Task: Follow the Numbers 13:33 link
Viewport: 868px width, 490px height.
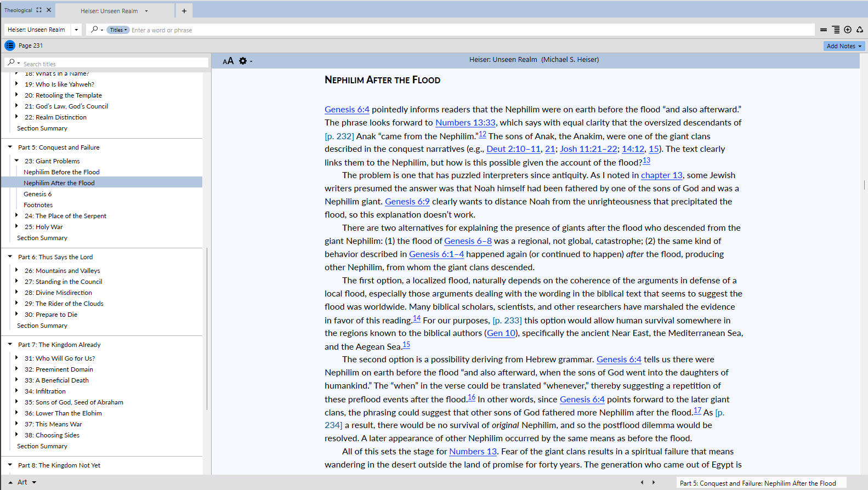Action: pyautogui.click(x=465, y=123)
